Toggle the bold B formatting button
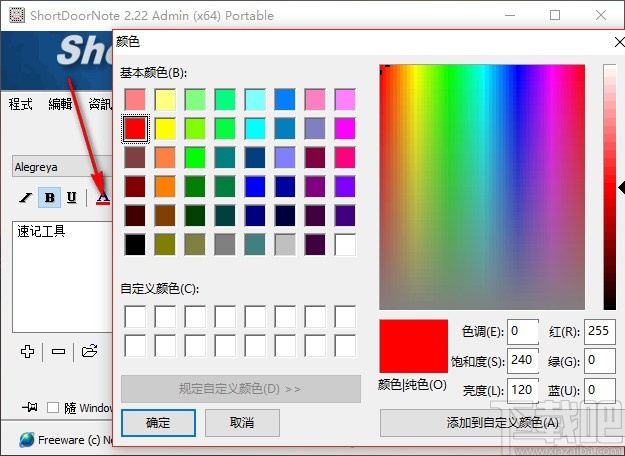 (x=49, y=197)
